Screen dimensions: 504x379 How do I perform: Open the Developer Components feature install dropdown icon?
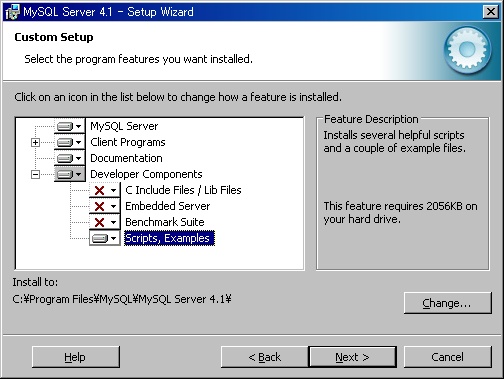[70, 174]
